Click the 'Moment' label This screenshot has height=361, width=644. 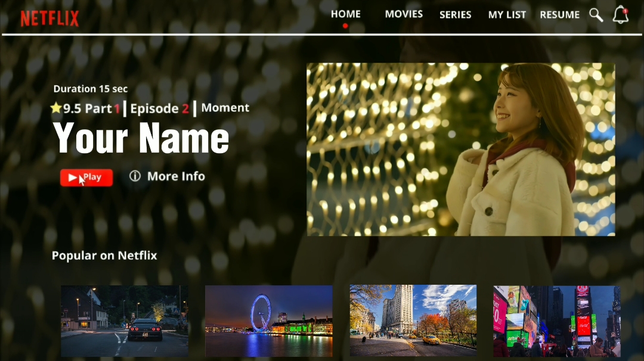225,107
